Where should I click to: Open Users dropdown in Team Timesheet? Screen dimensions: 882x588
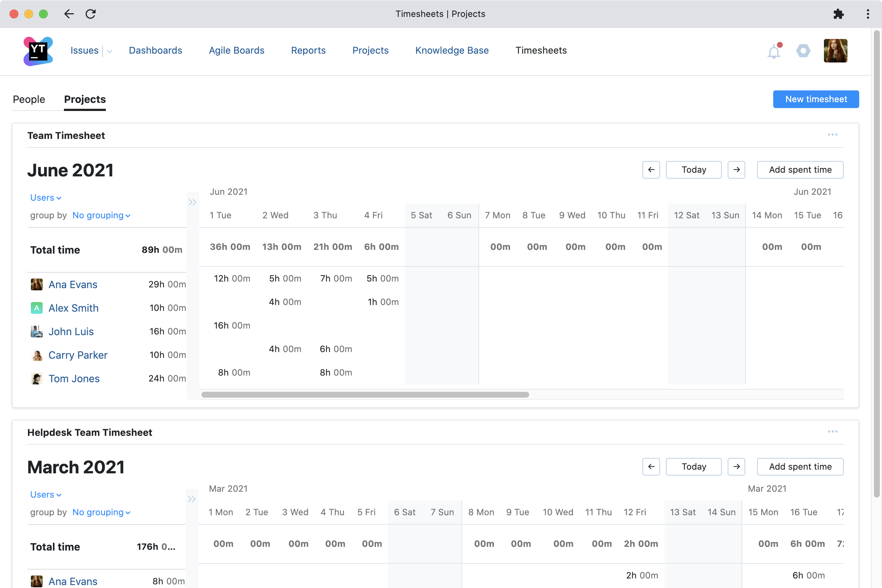45,198
